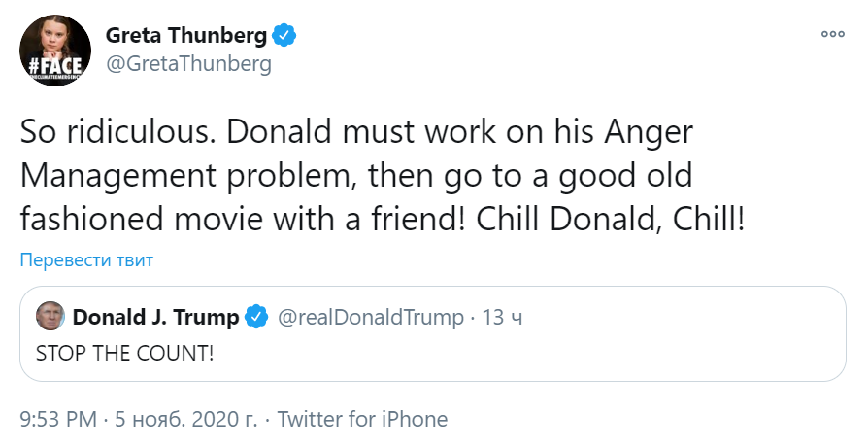Go to the @realDonaldTrump handle
Image resolution: width=868 pixels, height=448 pixels.
click(x=371, y=318)
